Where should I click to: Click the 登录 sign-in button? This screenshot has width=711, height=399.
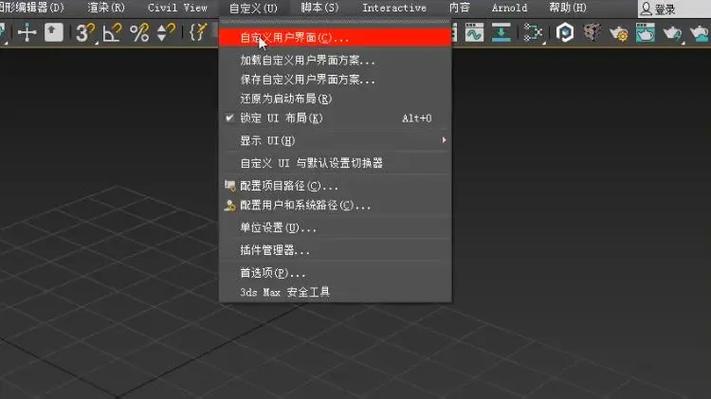coord(658,9)
